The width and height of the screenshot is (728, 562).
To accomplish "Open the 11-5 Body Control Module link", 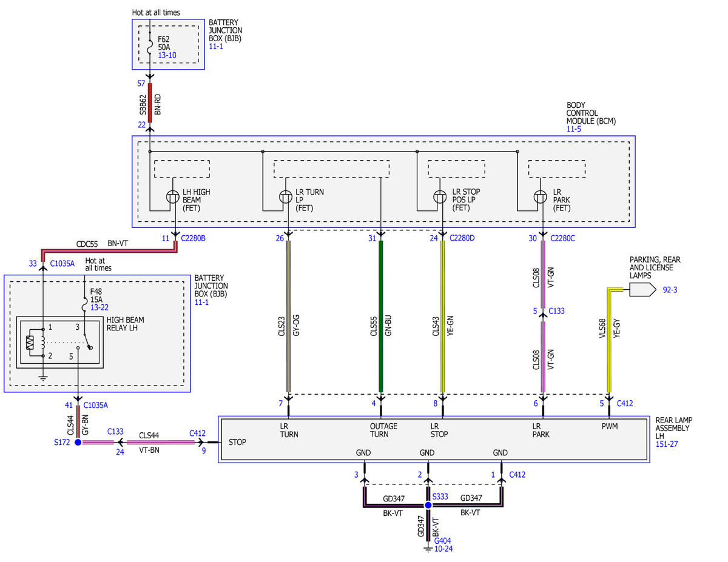I will pos(574,129).
